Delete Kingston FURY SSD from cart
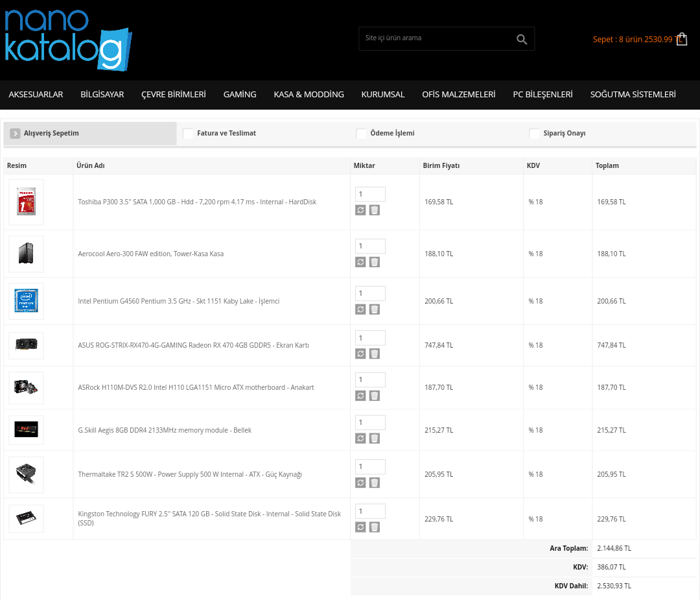 [375, 527]
